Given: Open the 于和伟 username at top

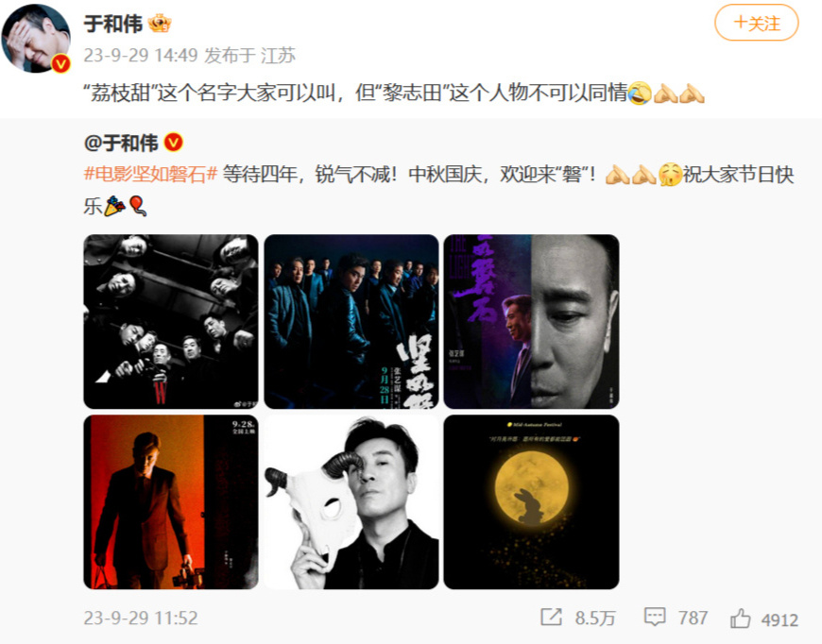Looking at the screenshot, I should click(113, 24).
